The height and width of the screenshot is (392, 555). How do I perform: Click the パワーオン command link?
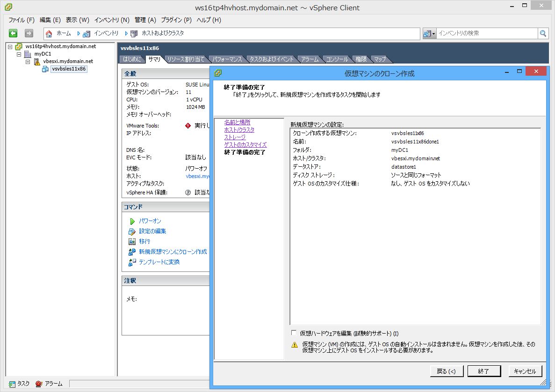[x=150, y=221]
